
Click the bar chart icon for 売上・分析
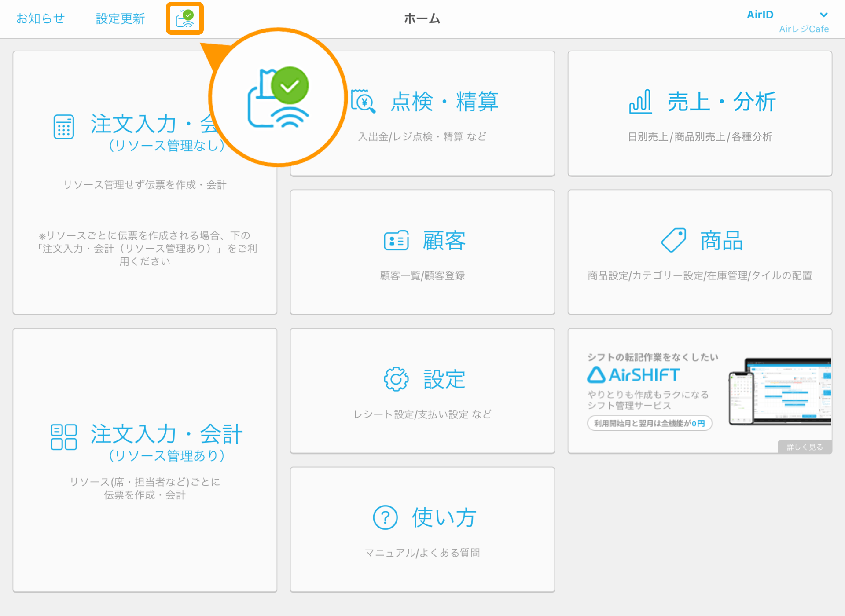(x=640, y=102)
